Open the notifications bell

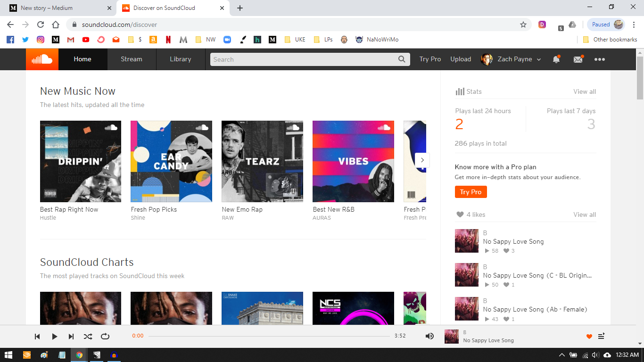click(556, 59)
